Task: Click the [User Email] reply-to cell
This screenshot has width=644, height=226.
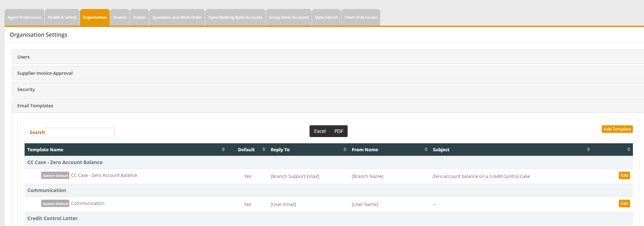Action: coord(283,204)
